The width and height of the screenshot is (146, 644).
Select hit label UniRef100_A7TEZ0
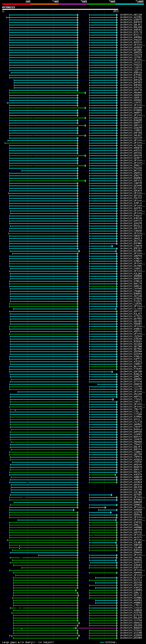pyautogui.click(x=131, y=316)
